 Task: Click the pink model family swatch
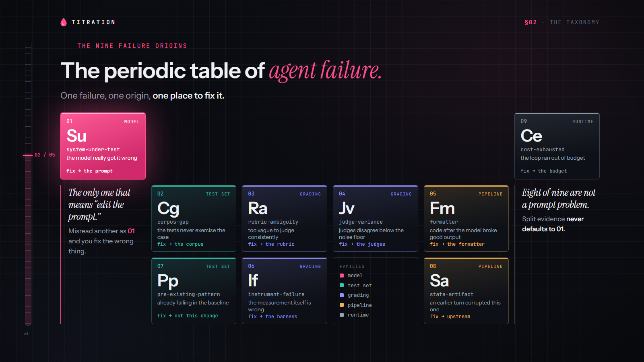point(342,276)
